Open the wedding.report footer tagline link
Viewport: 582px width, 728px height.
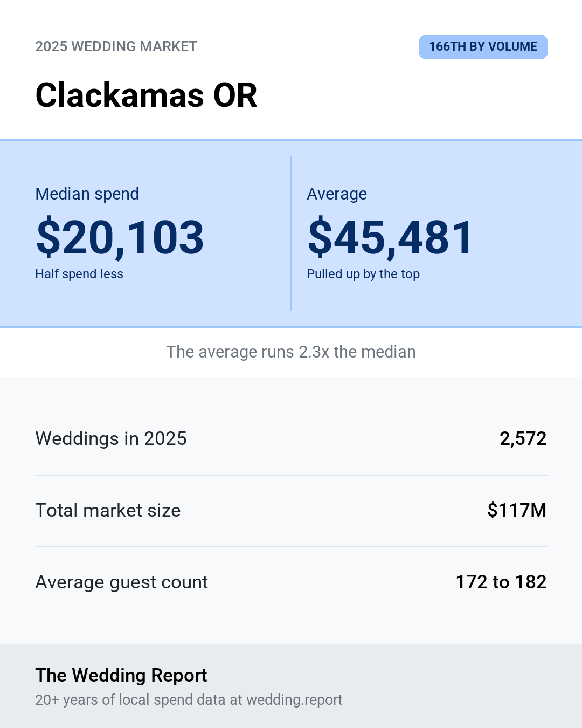(189, 700)
